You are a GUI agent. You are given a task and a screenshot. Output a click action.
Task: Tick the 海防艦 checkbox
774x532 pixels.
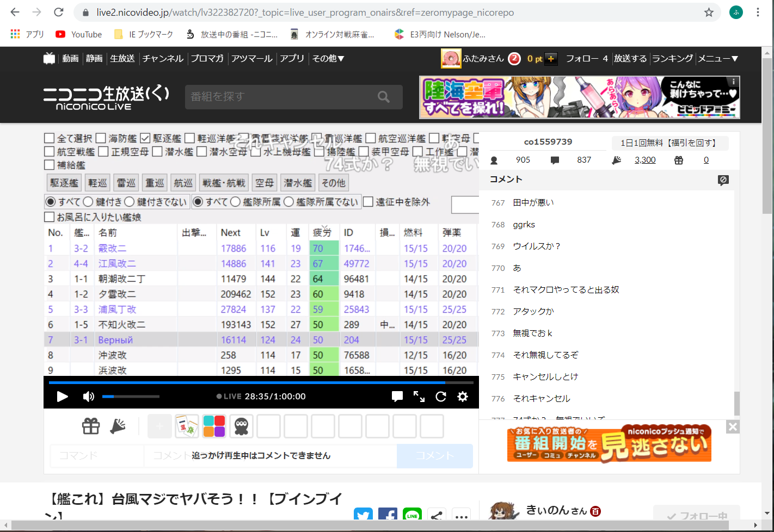pos(101,139)
